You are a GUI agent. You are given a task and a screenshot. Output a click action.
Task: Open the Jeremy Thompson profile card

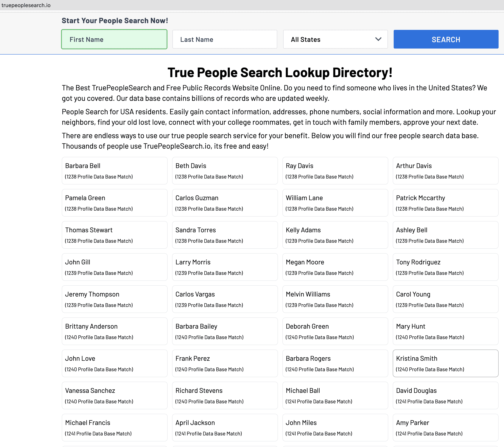click(114, 299)
